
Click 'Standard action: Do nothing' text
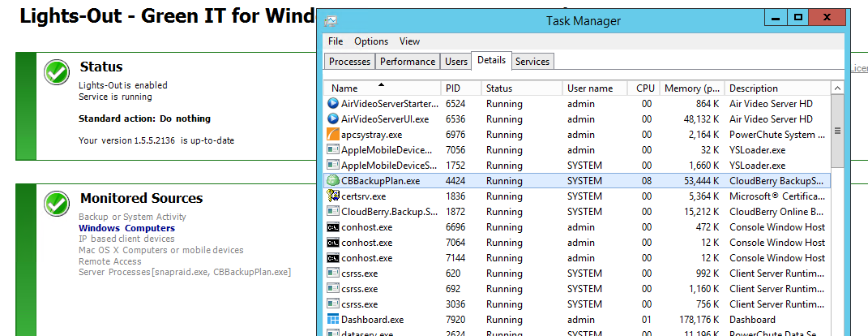click(144, 118)
